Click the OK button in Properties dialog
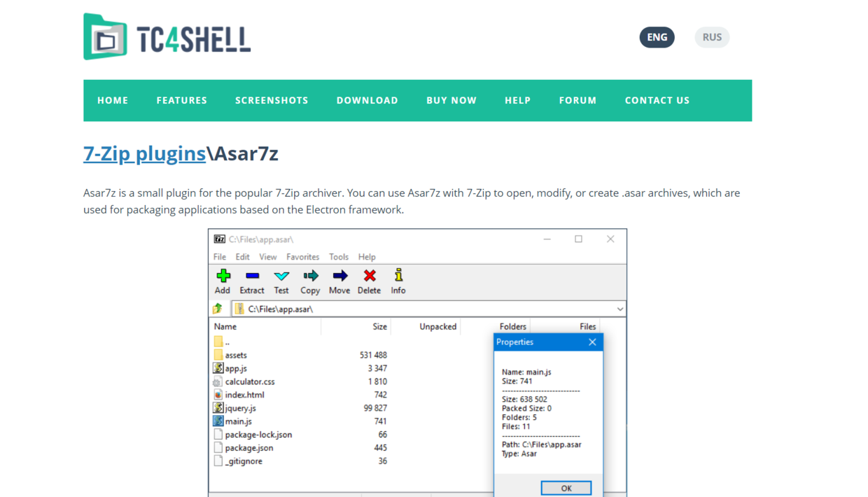 tap(566, 488)
